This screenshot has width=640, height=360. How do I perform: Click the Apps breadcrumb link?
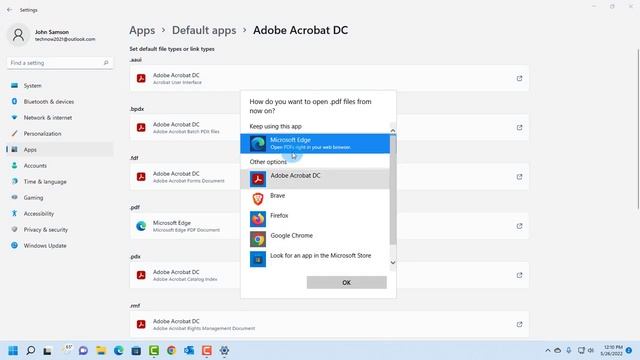(x=142, y=30)
